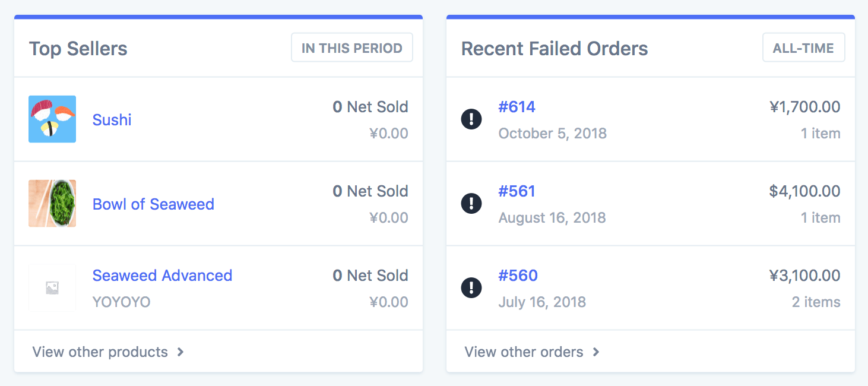Click the failed alert icon for order #560
This screenshot has height=386, width=868.
tap(471, 288)
